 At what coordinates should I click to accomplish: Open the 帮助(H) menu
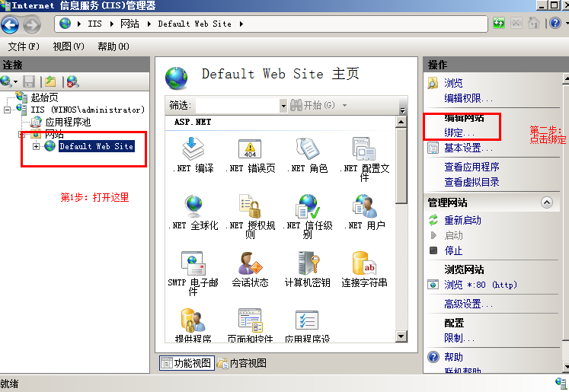click(x=113, y=46)
